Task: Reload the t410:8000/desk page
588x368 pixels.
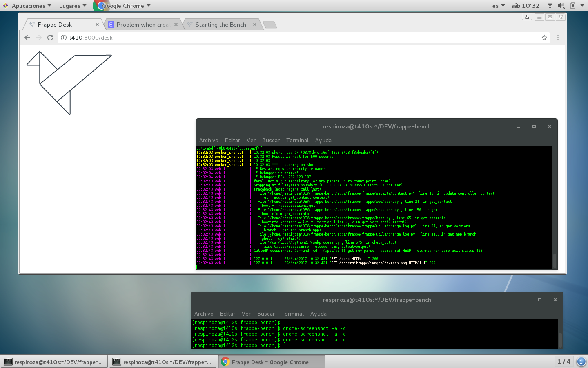Action: click(x=50, y=38)
